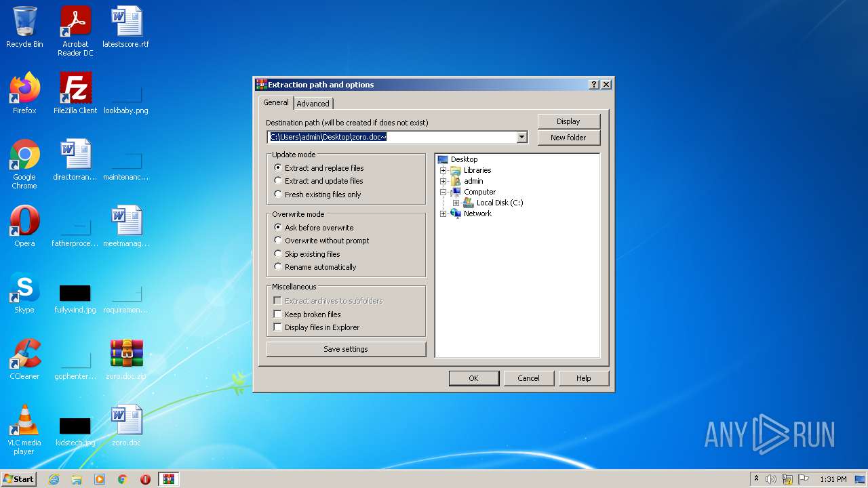Screen dimensions: 868x488
Task: Click the taskbar clock showing 1:31 PM
Action: (x=833, y=479)
